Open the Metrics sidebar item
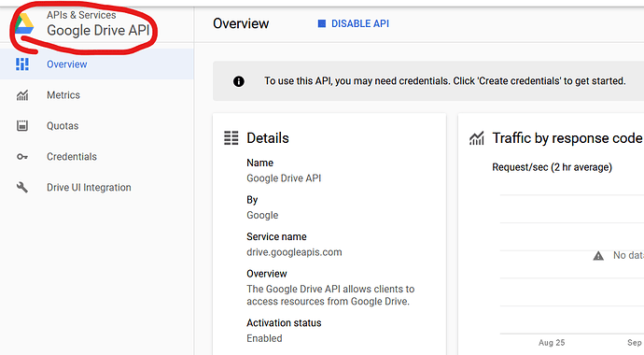644x355 pixels. [x=97, y=95]
